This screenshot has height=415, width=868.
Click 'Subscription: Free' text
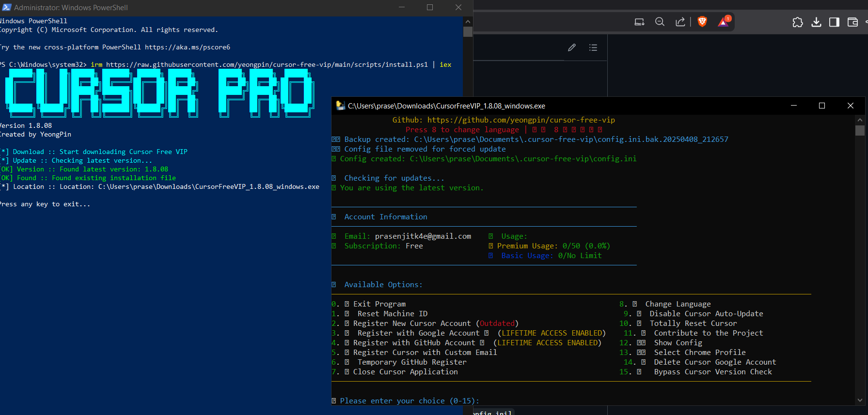383,246
